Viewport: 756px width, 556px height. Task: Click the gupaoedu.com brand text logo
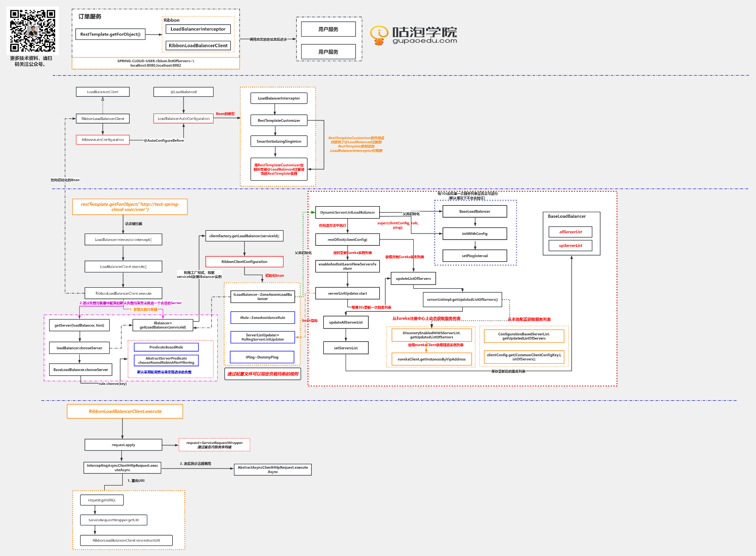click(x=424, y=42)
